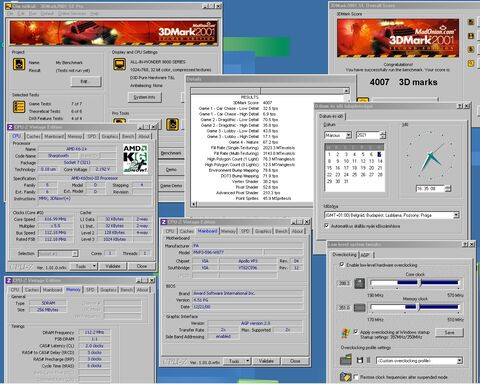Click the year spinner arrows next to 2021
This screenshot has width=480, height=384.
[x=383, y=135]
